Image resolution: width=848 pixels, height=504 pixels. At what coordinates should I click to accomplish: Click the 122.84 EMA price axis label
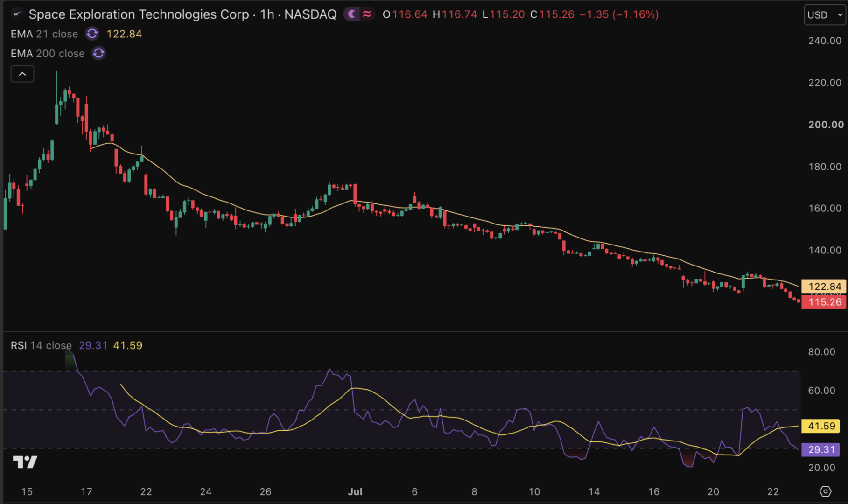coord(824,287)
